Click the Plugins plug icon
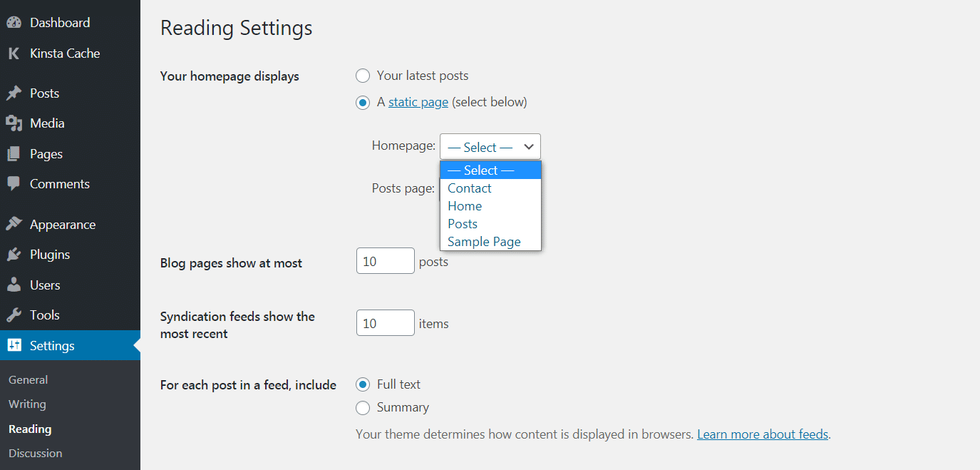Screen dimensions: 980x470 tap(14, 255)
